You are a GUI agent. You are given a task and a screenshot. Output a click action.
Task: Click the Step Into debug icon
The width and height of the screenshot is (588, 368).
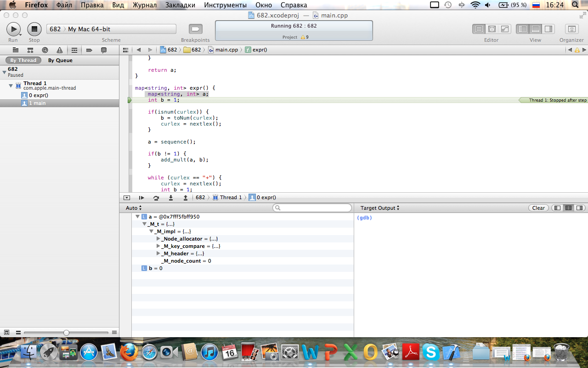[171, 197]
